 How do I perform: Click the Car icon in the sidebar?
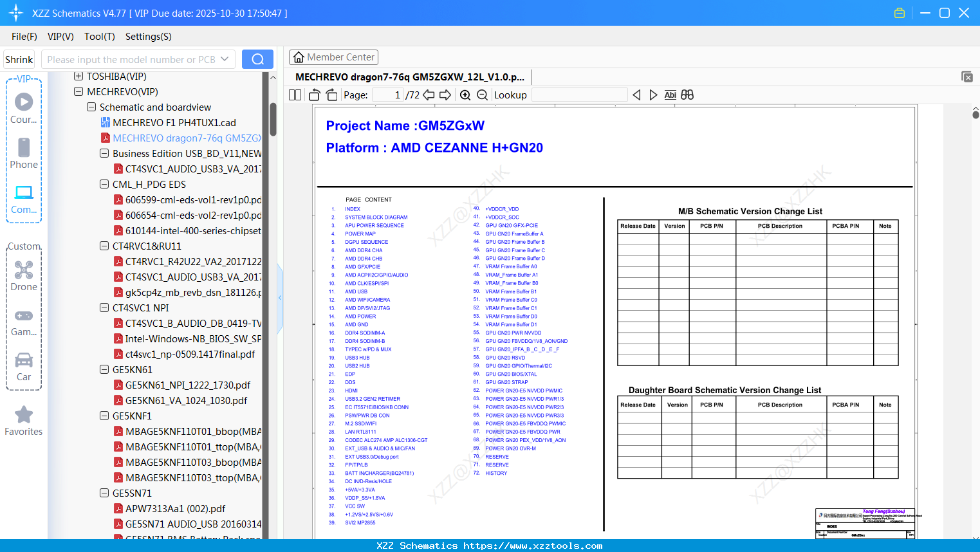[24, 360]
